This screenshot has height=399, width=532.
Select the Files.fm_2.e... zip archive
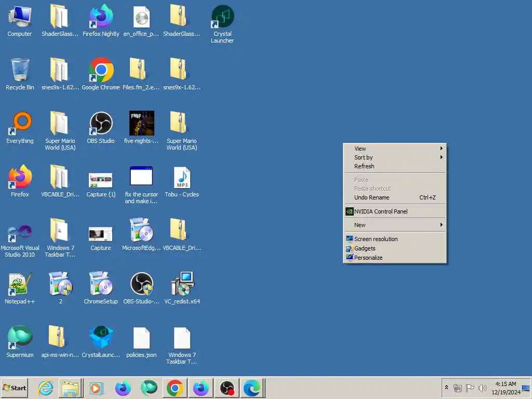pos(141,74)
